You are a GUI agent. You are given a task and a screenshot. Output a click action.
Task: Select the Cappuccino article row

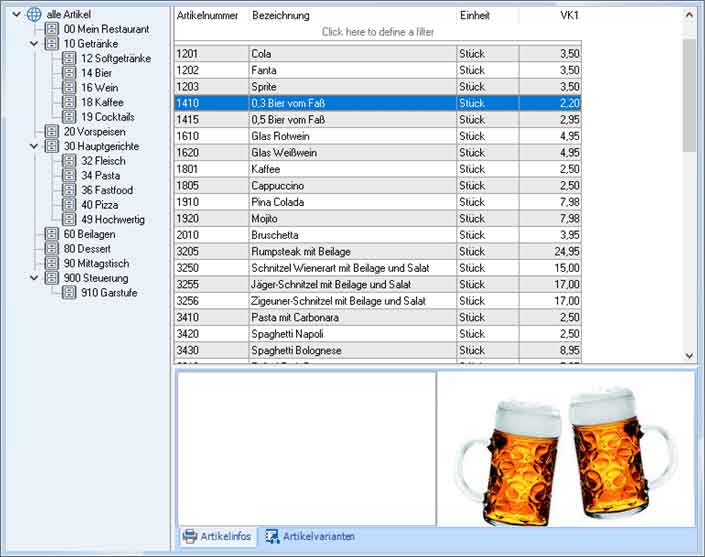click(x=378, y=186)
